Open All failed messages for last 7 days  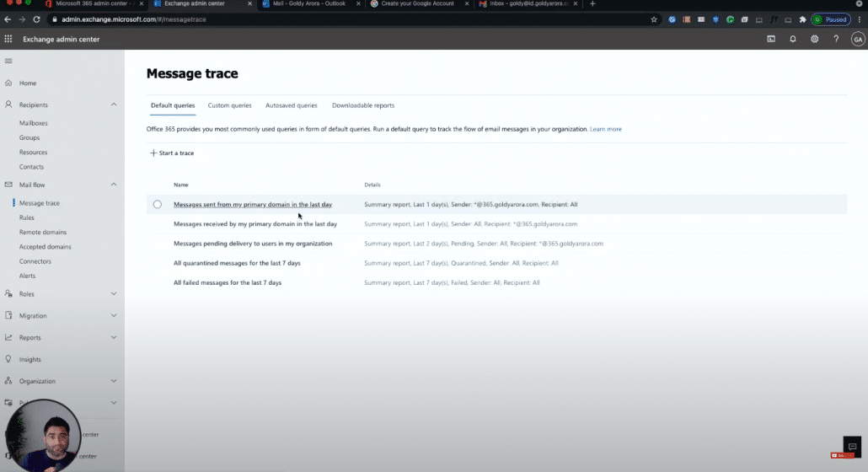coord(228,282)
